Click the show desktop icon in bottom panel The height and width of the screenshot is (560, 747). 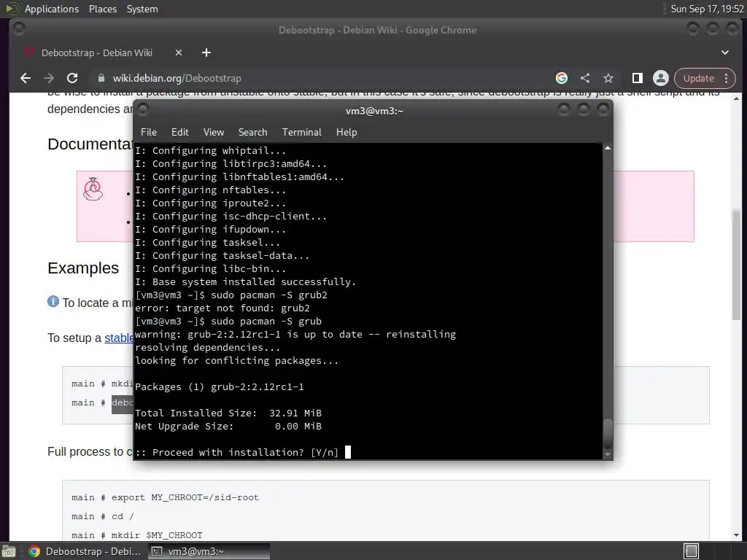point(9,551)
